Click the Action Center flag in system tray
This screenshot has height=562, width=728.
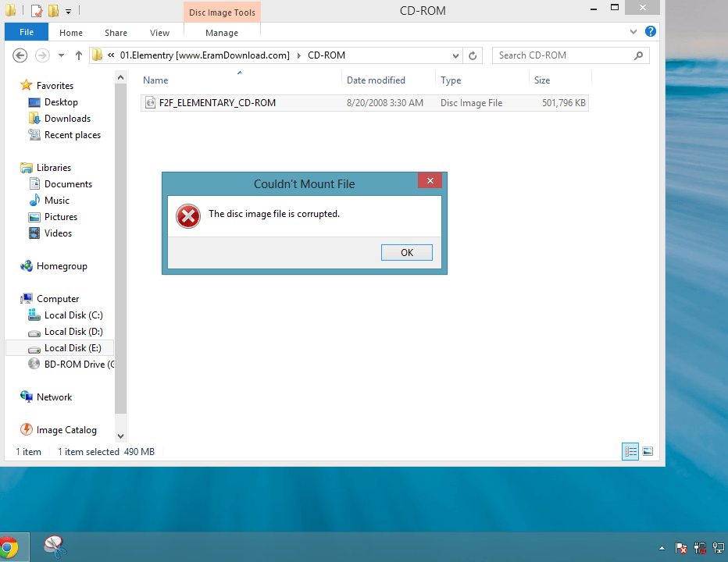(681, 547)
